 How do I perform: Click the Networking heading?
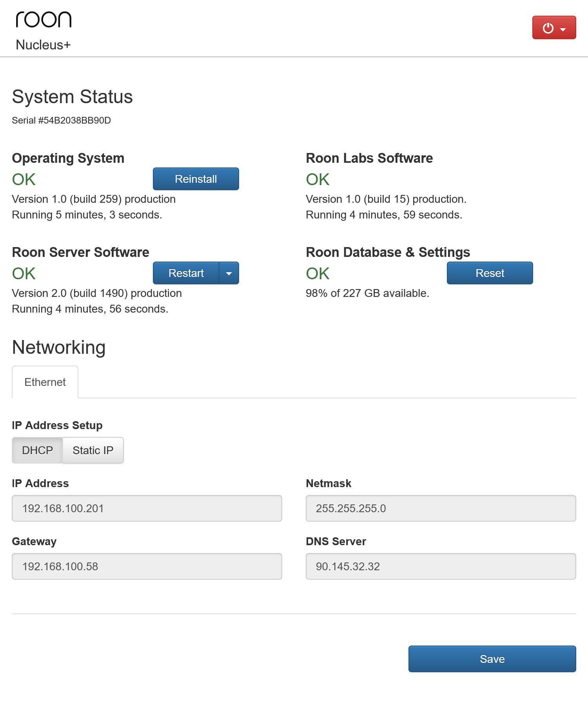click(x=59, y=347)
